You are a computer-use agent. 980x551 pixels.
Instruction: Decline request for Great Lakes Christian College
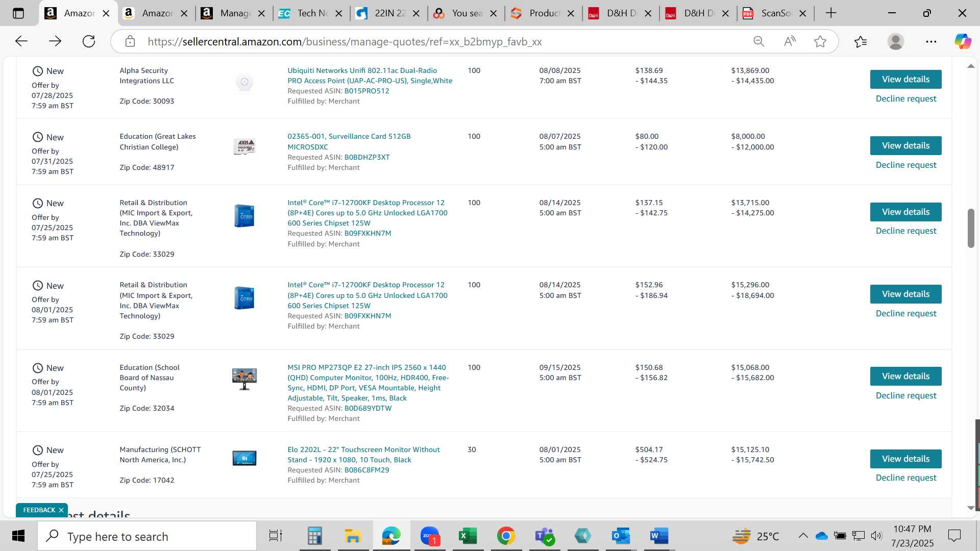point(906,165)
